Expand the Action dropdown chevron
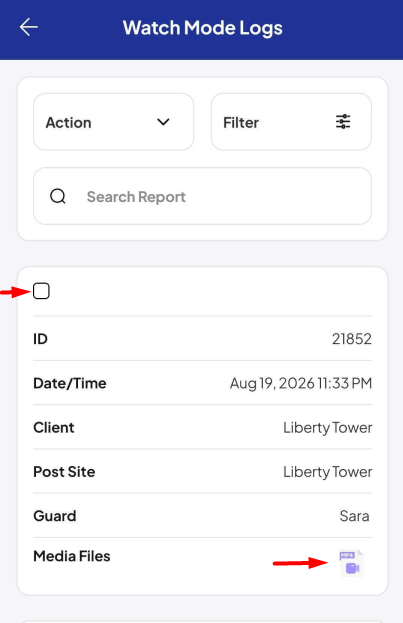Viewport: 403px width, 623px height. [x=163, y=122]
